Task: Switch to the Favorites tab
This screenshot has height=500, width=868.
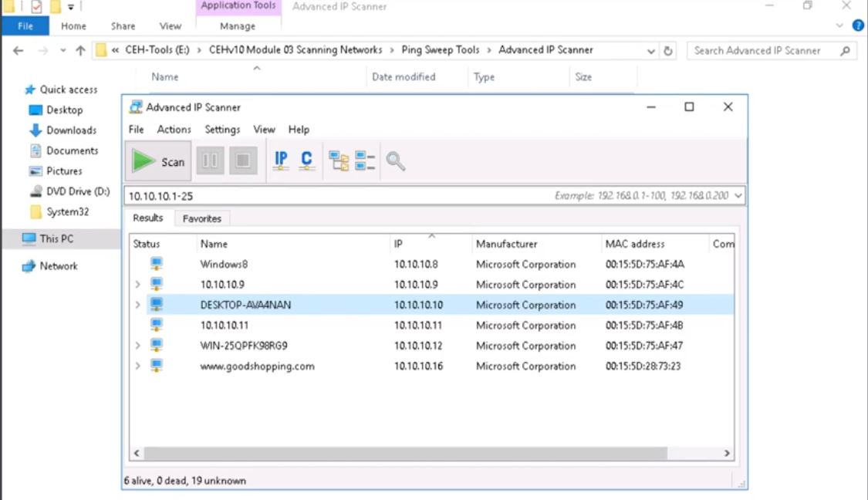Action: [202, 218]
